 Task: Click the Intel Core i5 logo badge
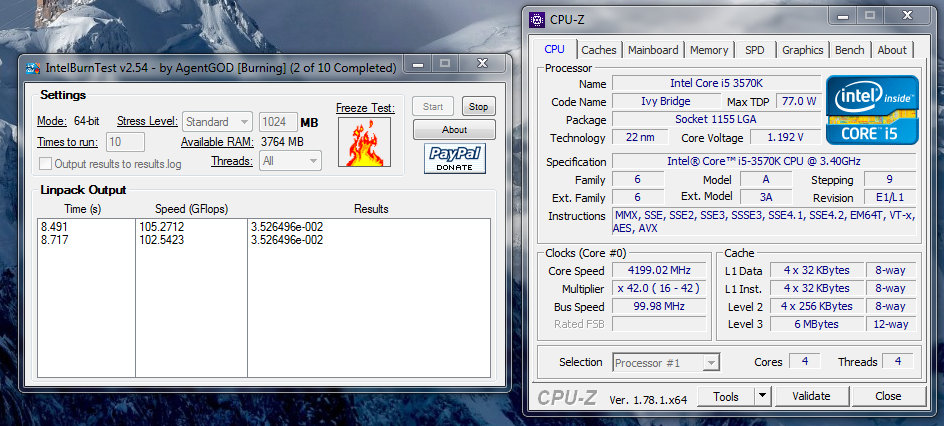[872, 110]
